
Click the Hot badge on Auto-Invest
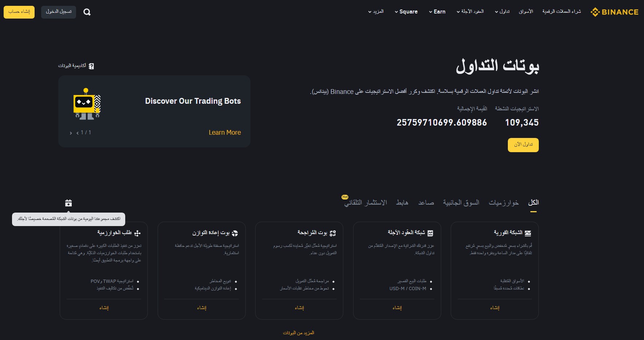point(345,197)
